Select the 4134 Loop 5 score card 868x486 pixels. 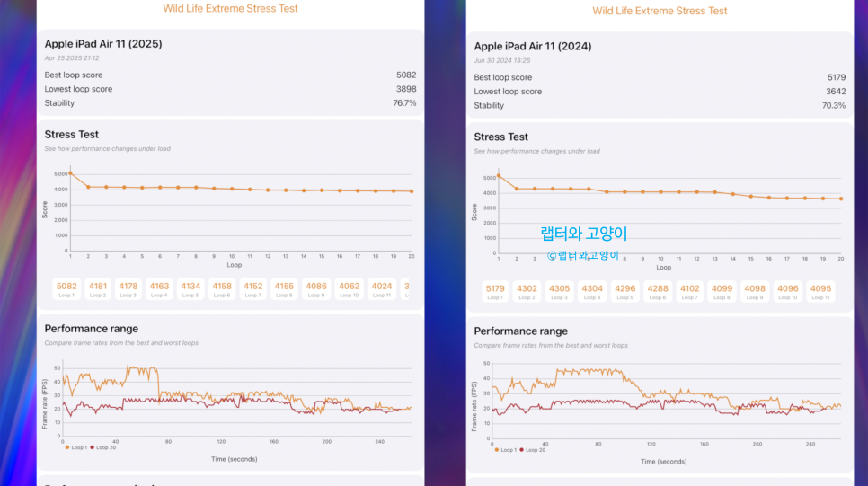[x=190, y=289]
